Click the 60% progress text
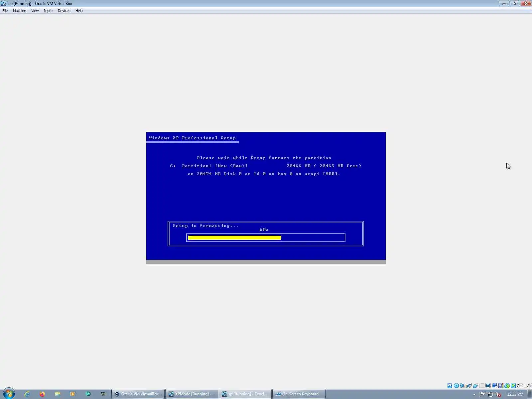Image resolution: width=532 pixels, height=399 pixels. click(264, 230)
